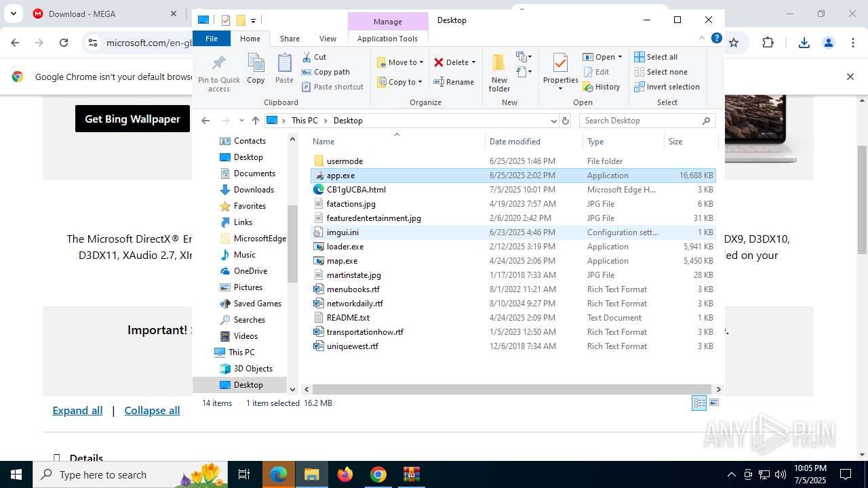
Task: Click History in Open group
Action: (x=601, y=87)
